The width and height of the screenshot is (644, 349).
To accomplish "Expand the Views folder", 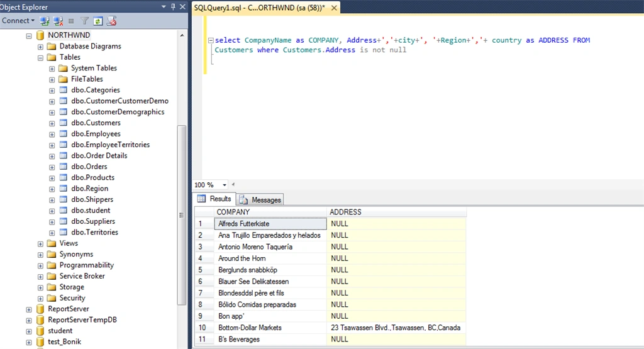I will (x=40, y=244).
